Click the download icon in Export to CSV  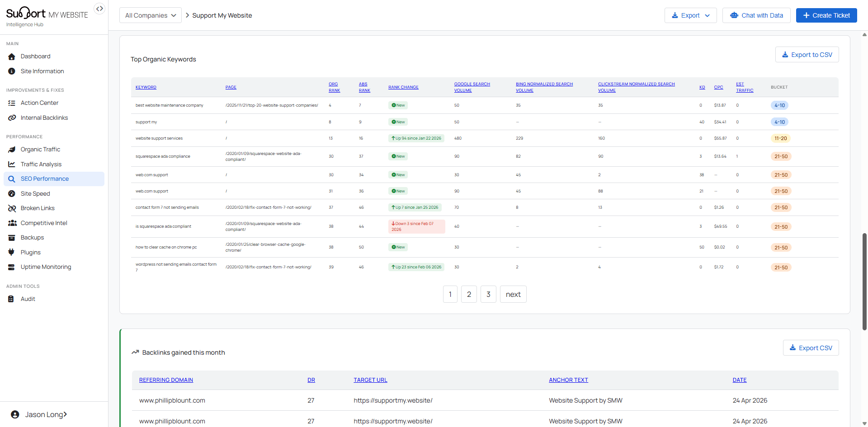(x=785, y=55)
